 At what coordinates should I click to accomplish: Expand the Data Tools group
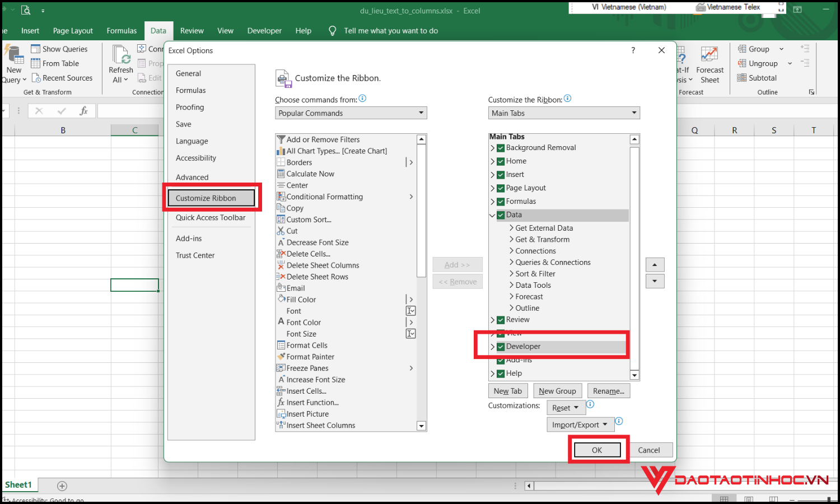[511, 285]
